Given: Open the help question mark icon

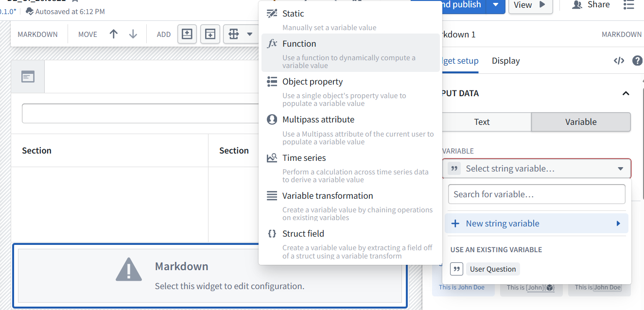Looking at the screenshot, I should pyautogui.click(x=637, y=61).
